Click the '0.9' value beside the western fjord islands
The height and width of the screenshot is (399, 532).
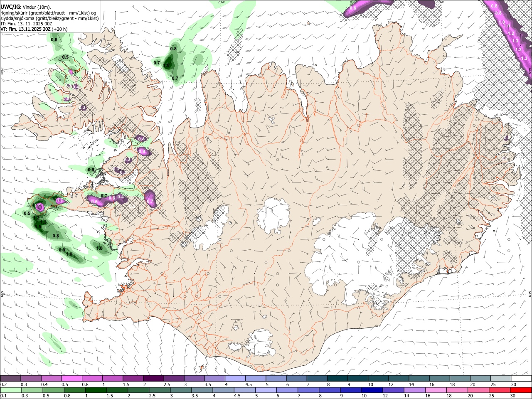[91, 170]
